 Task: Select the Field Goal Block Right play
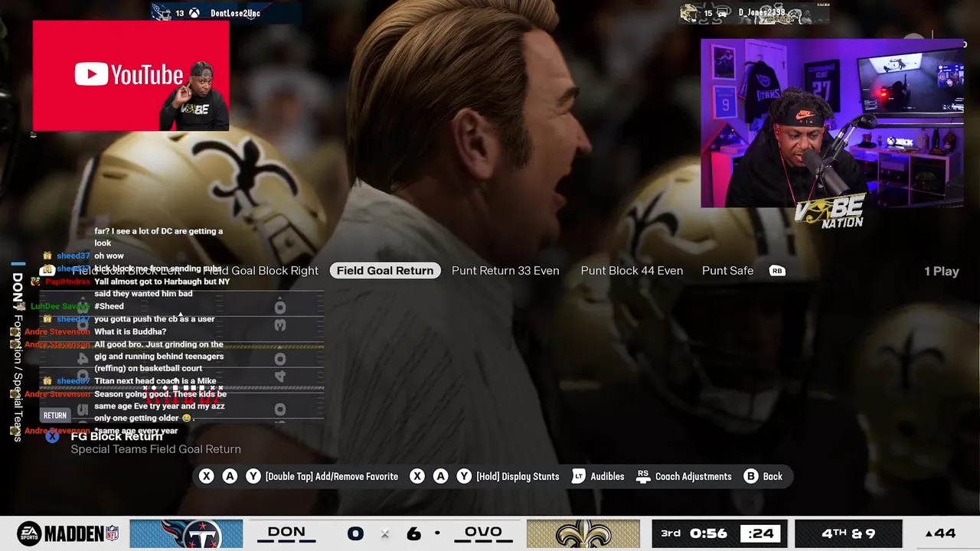click(x=260, y=271)
